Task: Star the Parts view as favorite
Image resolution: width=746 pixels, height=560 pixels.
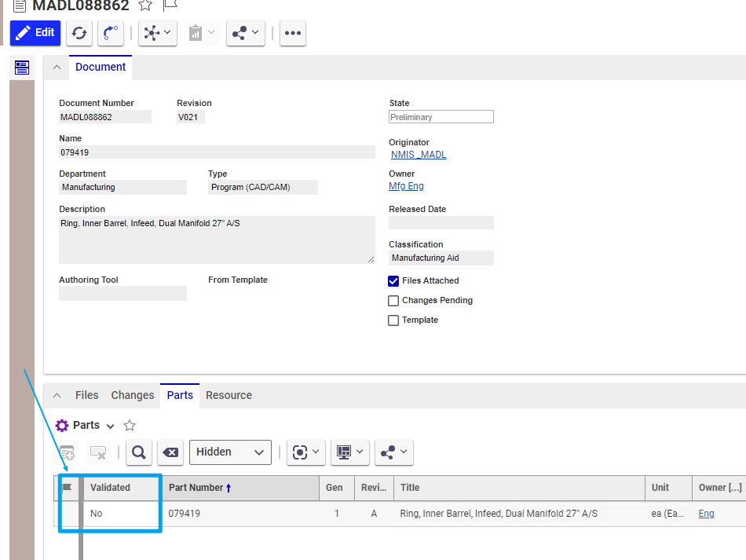Action: 130,426
